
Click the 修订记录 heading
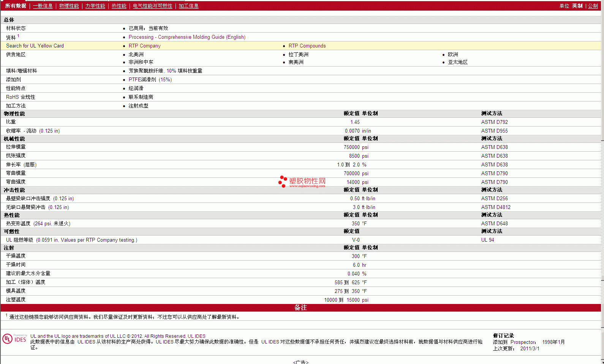[503, 336]
